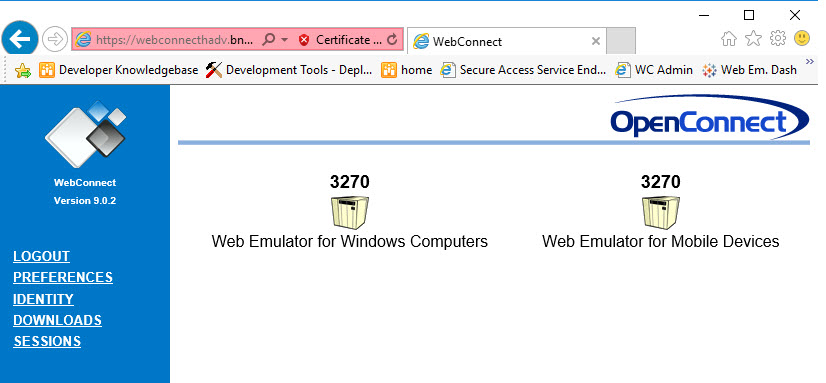Viewport: 826px width, 383px height.
Task: Click the smiley feedback icon
Action: click(802, 38)
